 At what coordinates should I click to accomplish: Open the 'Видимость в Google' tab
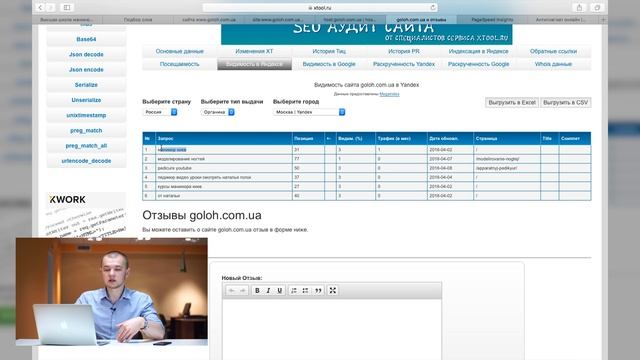(329, 64)
